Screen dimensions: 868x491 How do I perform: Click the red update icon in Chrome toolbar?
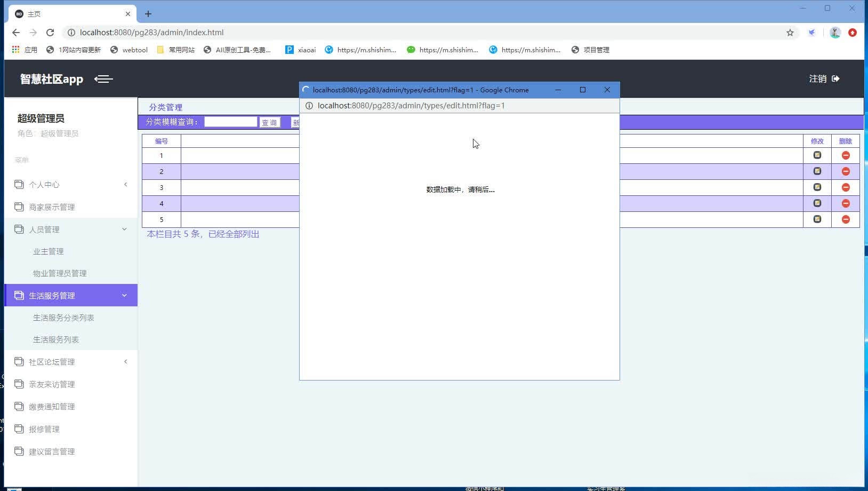click(x=853, y=33)
